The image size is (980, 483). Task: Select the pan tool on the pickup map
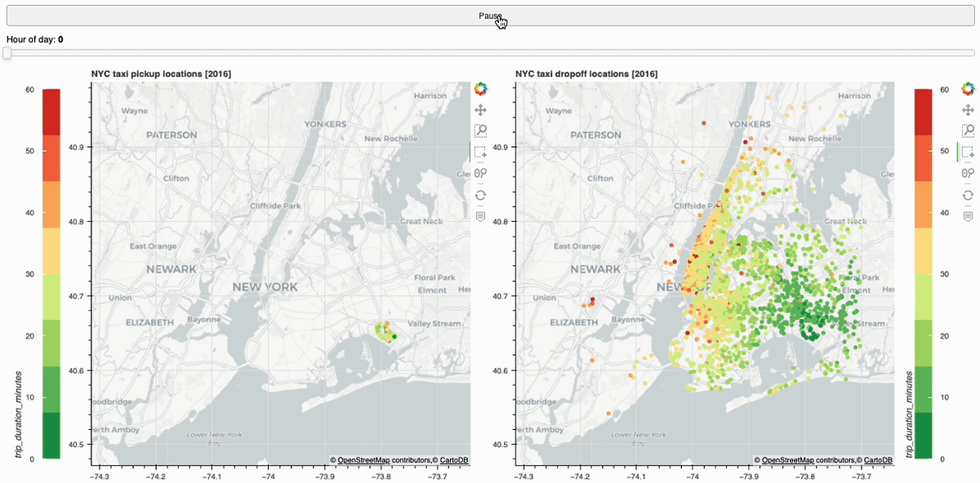(x=480, y=108)
